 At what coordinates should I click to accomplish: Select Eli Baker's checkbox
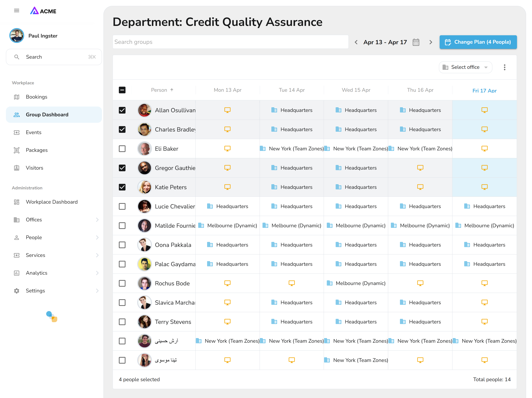(x=122, y=149)
